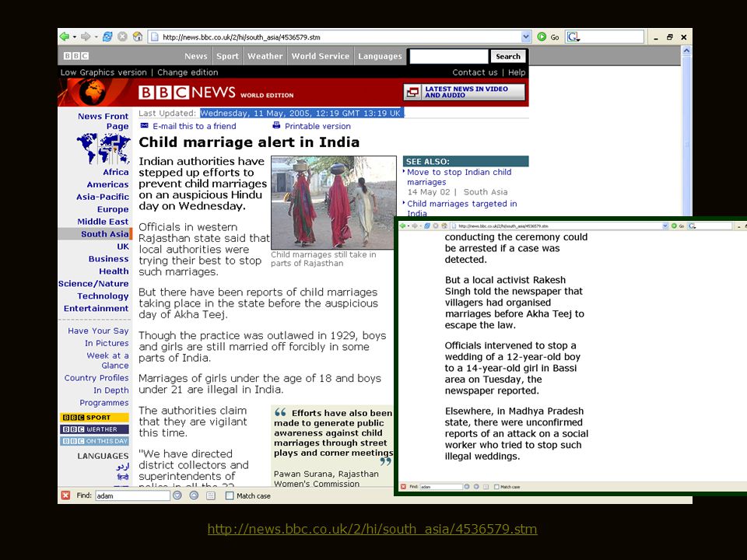Click the Printable version link
Viewport: 747px width, 560px height.
tap(317, 126)
